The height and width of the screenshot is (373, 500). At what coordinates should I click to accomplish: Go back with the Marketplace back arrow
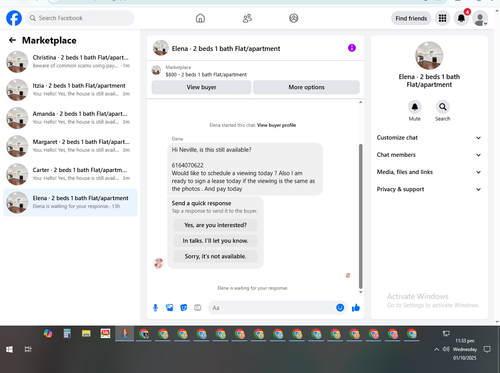pos(12,40)
